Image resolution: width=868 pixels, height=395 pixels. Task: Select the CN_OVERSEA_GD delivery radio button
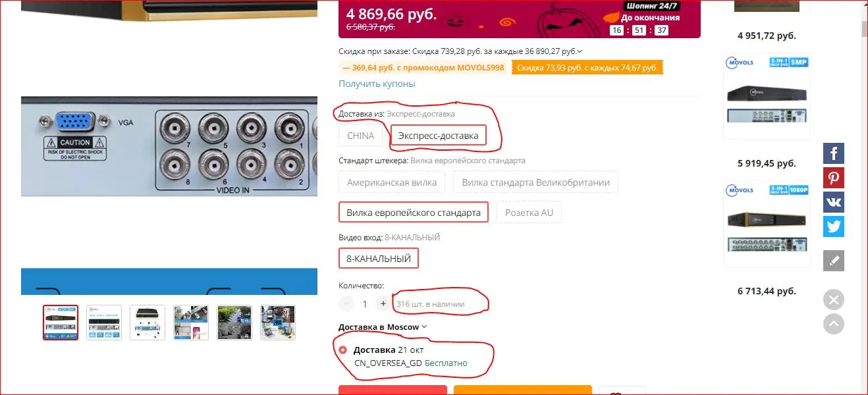coord(342,350)
